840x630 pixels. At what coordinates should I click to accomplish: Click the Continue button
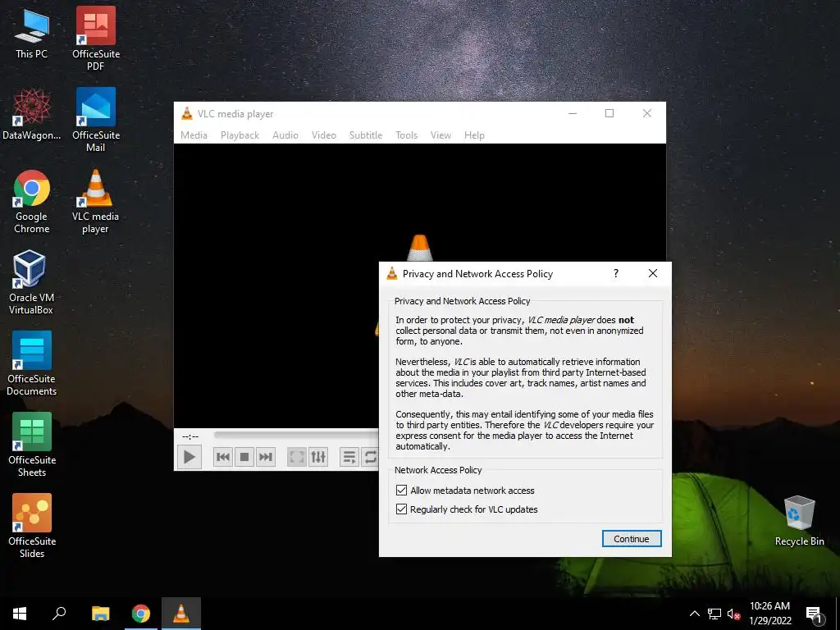tap(632, 539)
